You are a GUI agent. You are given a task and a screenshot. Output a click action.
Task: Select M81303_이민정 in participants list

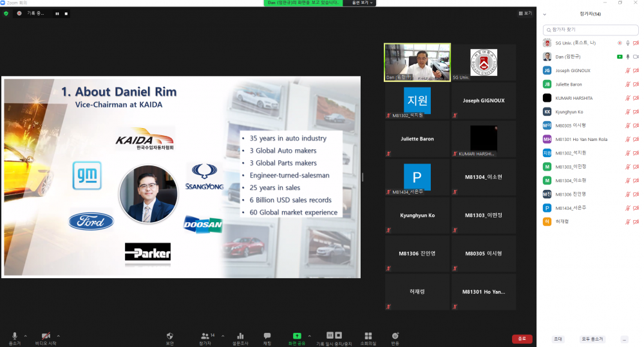coord(591,167)
